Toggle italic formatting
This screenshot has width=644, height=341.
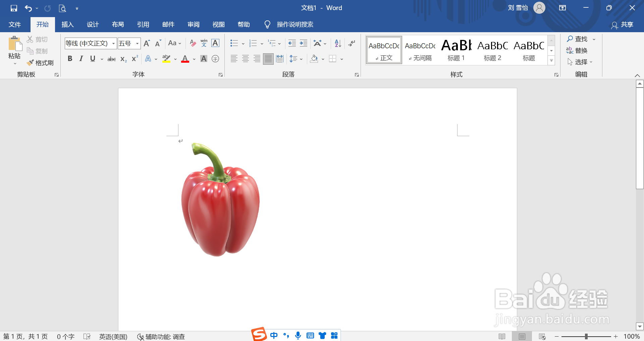(81, 59)
